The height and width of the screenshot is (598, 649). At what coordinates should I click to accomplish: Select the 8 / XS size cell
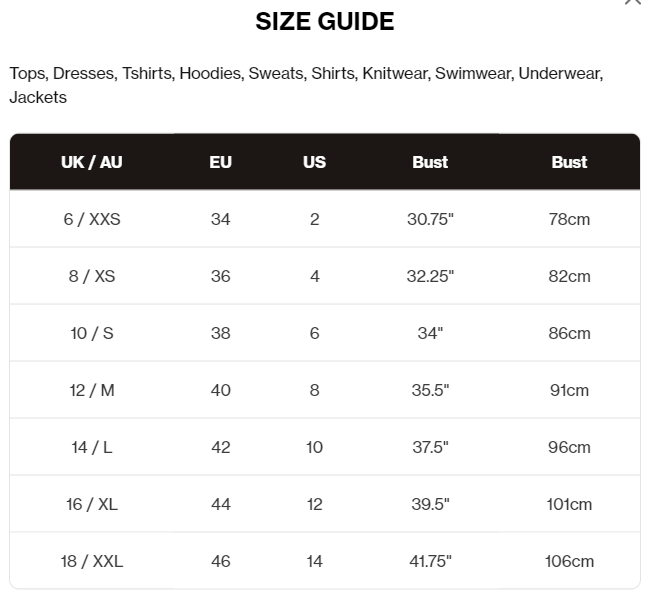pyautogui.click(x=92, y=276)
